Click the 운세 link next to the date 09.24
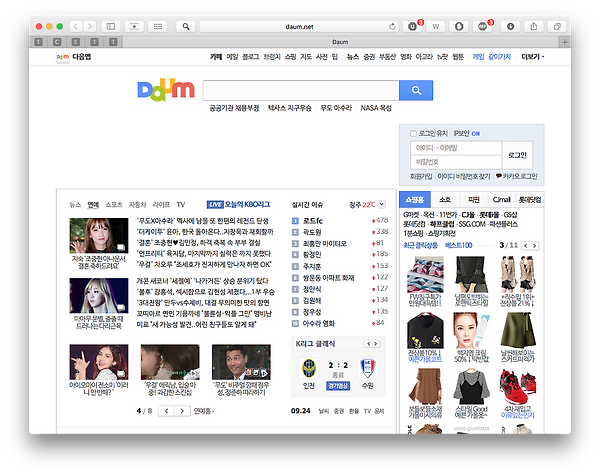 (x=379, y=411)
